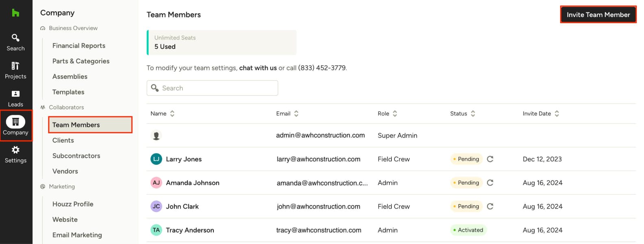Image resolution: width=644 pixels, height=244 pixels.
Task: Sort by Invite Date column
Action: point(557,114)
